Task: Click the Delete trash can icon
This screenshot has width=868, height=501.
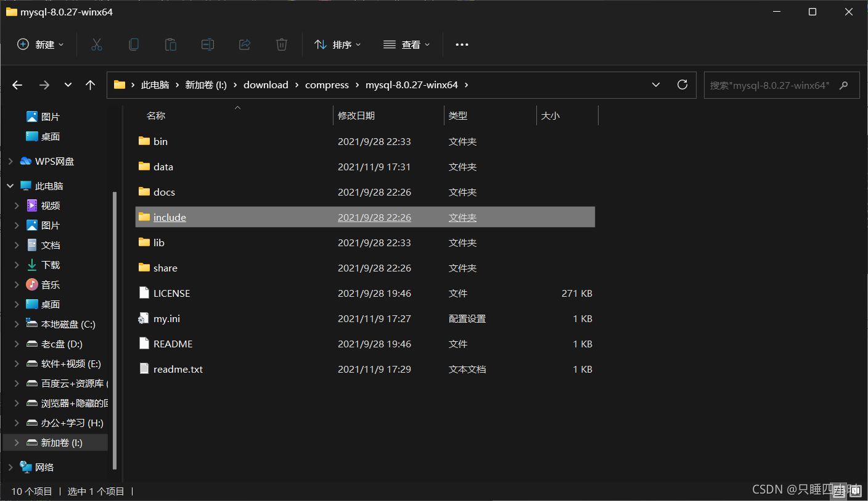Action: coord(282,44)
